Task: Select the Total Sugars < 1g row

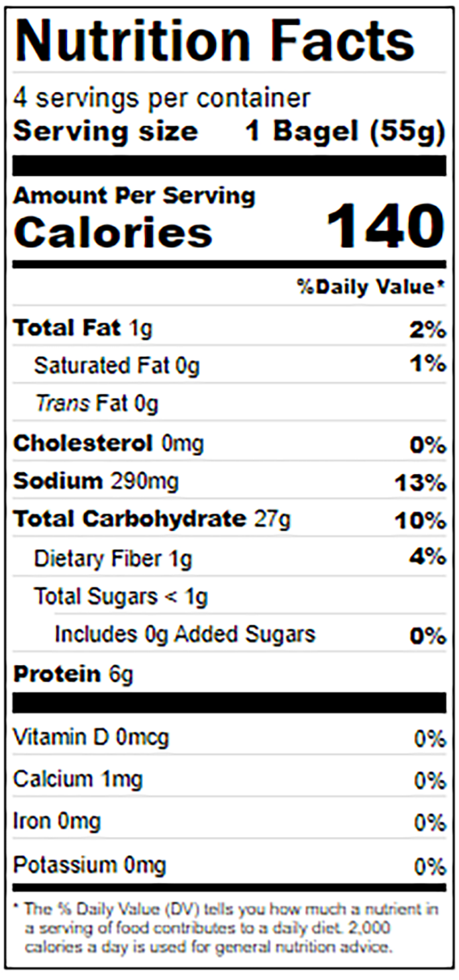Action: tap(121, 596)
